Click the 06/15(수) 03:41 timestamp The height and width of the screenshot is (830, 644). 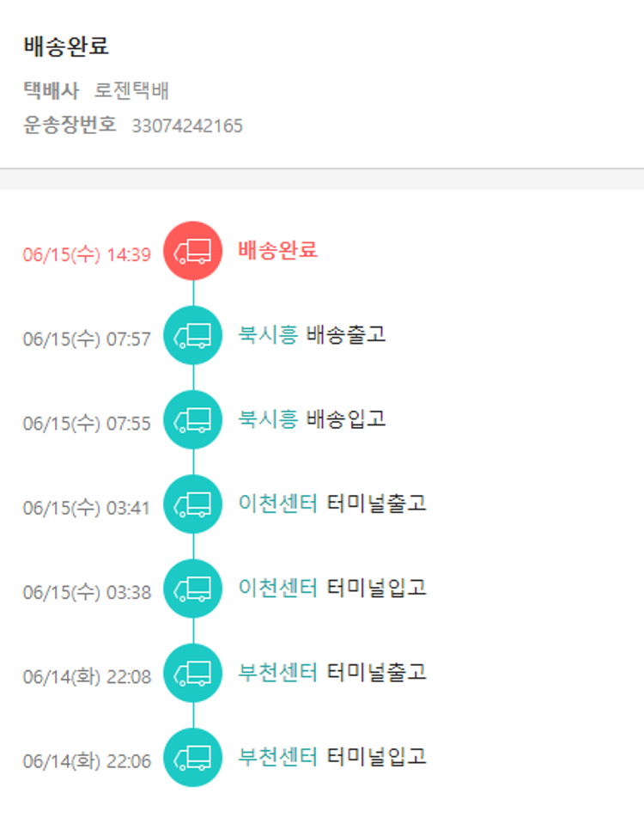[87, 508]
